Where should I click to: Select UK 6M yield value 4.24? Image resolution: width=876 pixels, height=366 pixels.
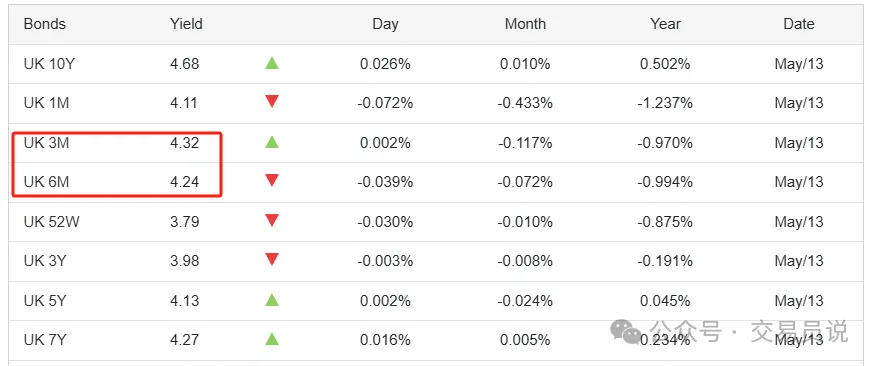point(184,182)
